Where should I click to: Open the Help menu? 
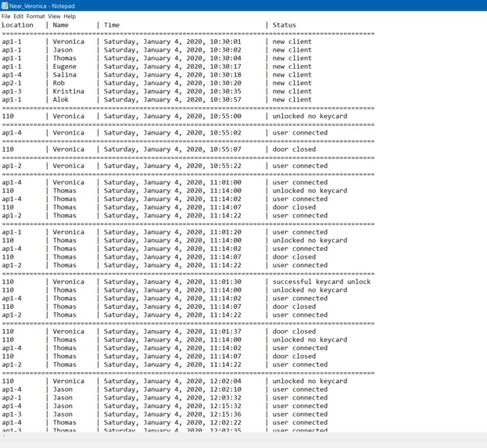(x=70, y=16)
